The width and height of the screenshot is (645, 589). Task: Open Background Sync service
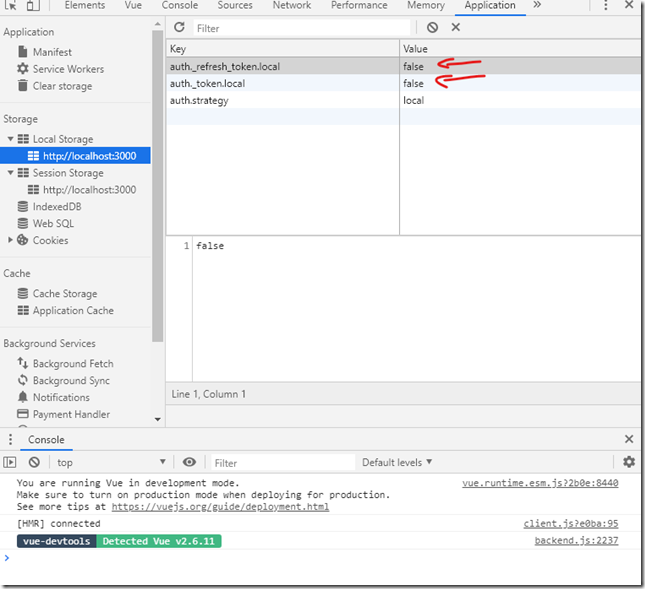point(71,380)
